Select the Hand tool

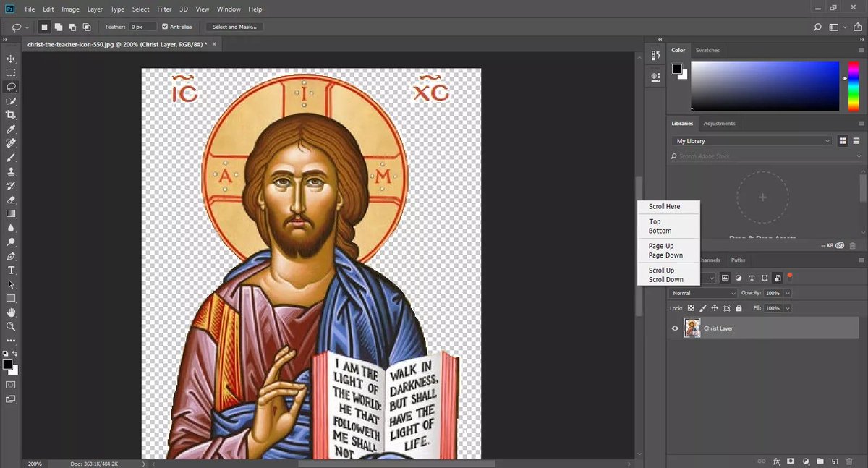click(x=11, y=312)
